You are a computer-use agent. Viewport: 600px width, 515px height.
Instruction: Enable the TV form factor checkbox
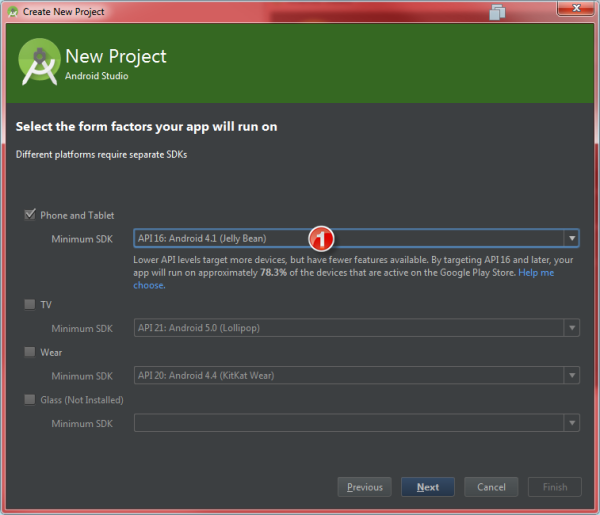30,305
